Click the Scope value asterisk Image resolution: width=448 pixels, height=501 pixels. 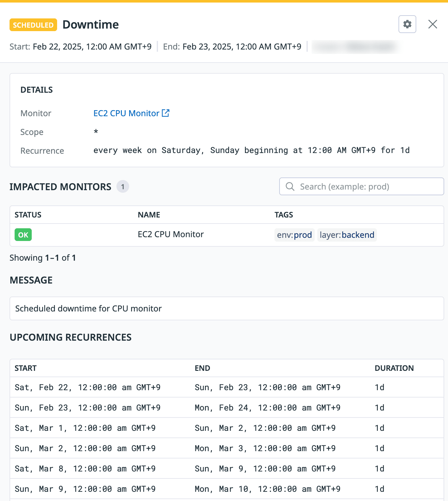tap(96, 131)
